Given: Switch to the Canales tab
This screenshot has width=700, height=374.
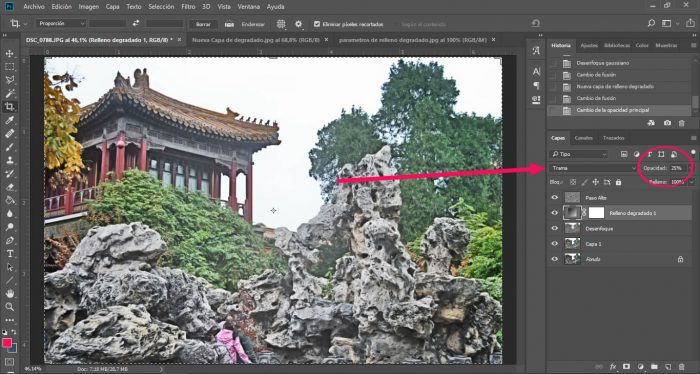Looking at the screenshot, I should [x=583, y=138].
